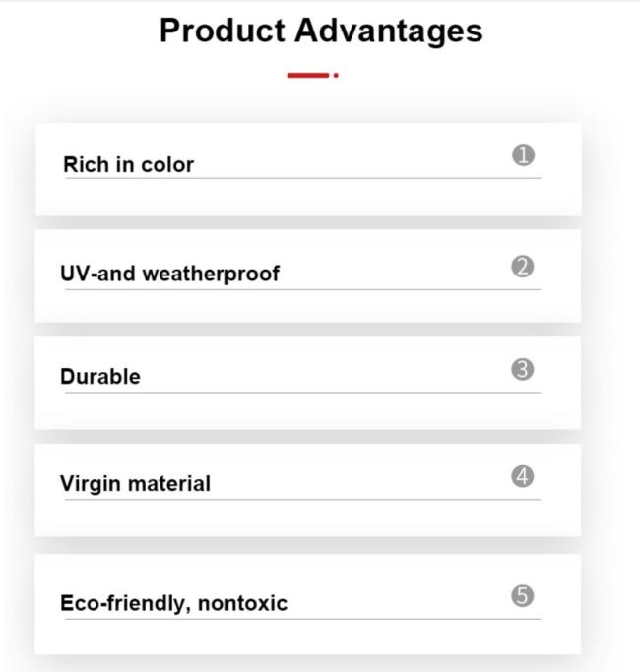Select the "Durable" advantage text

tap(100, 377)
